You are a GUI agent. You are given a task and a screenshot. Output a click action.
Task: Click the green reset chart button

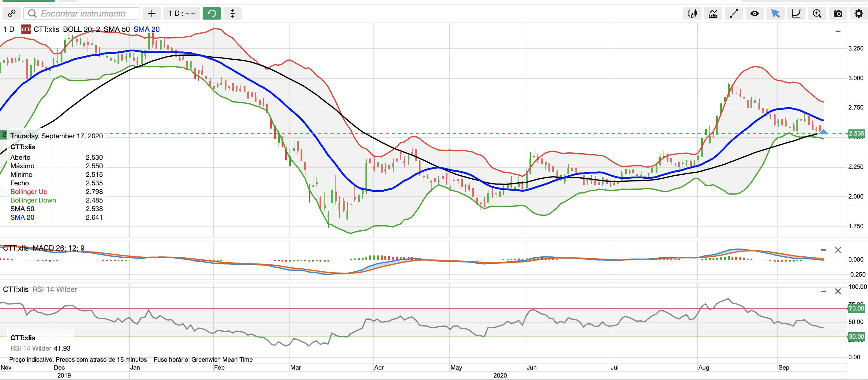point(211,13)
